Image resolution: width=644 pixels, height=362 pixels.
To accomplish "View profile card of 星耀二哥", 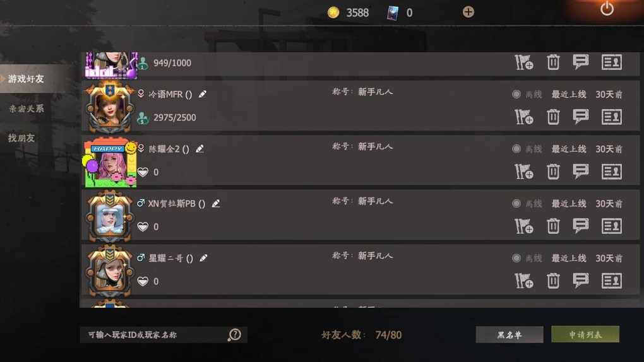I will tap(612, 281).
